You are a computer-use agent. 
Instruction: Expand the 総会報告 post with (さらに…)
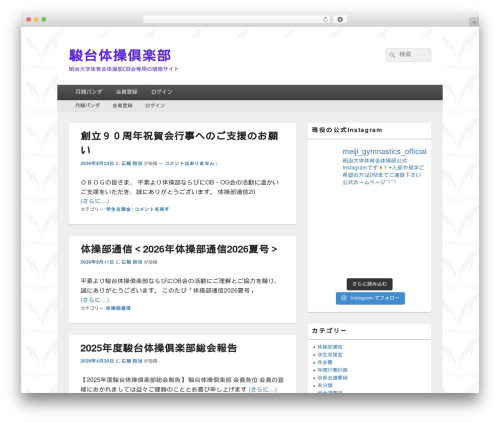pyautogui.click(x=263, y=389)
